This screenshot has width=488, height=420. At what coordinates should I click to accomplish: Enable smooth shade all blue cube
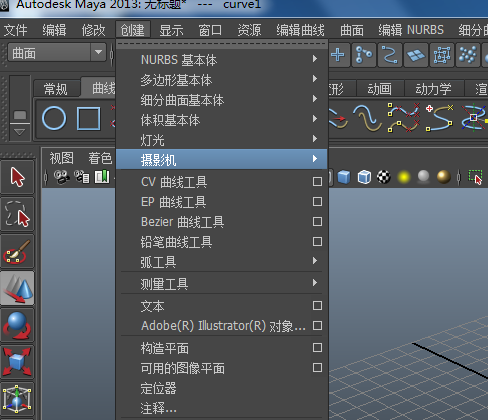[344, 177]
